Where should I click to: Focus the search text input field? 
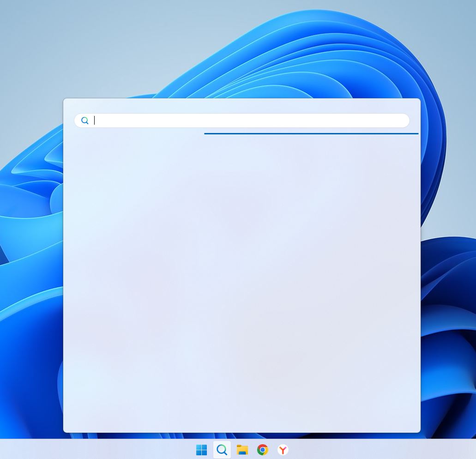click(249, 121)
